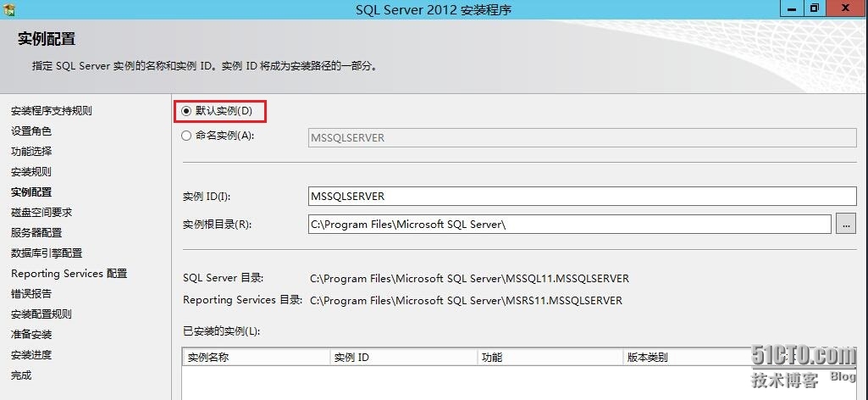This screenshot has height=400, width=868.
Task: Restore down the setup window
Action: point(814,8)
